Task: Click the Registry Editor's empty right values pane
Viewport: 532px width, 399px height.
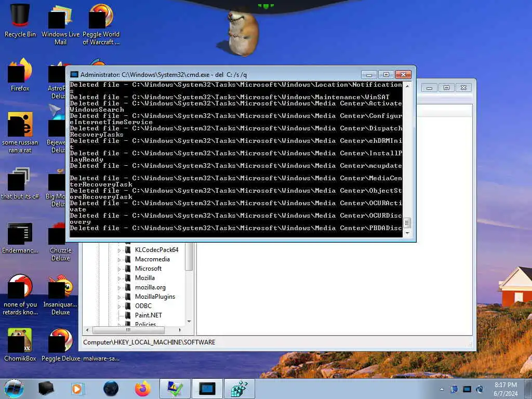Action: [x=334, y=288]
